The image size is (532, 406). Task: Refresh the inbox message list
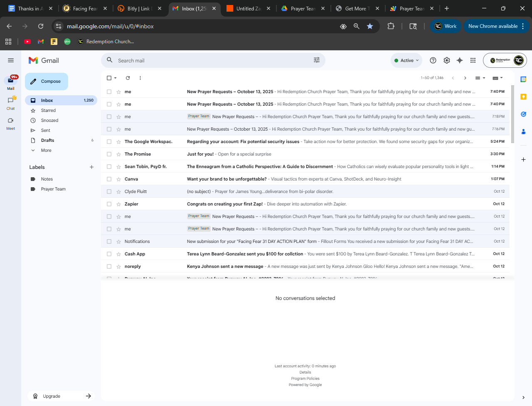coord(128,78)
